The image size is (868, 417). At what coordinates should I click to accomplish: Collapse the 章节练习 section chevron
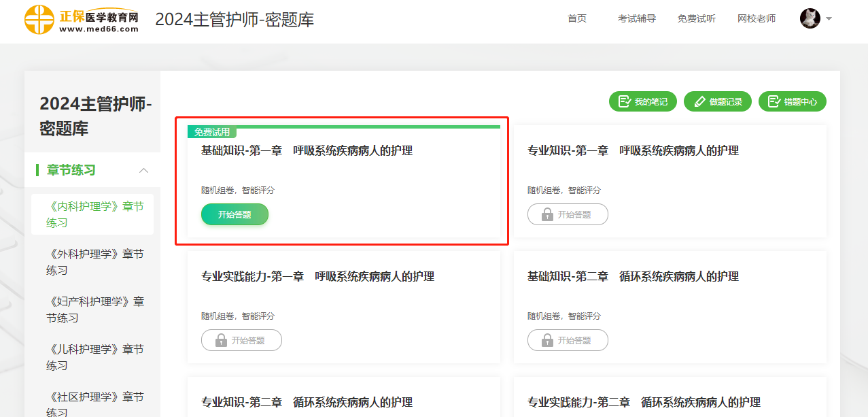click(x=143, y=170)
